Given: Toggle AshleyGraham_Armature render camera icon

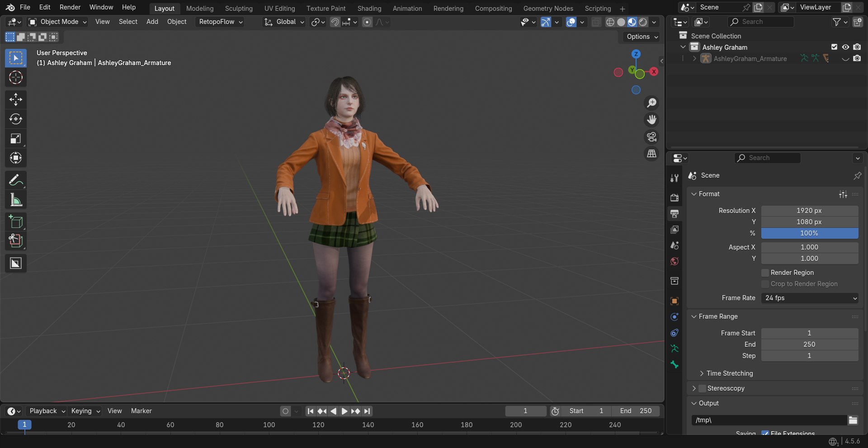Looking at the screenshot, I should (857, 58).
